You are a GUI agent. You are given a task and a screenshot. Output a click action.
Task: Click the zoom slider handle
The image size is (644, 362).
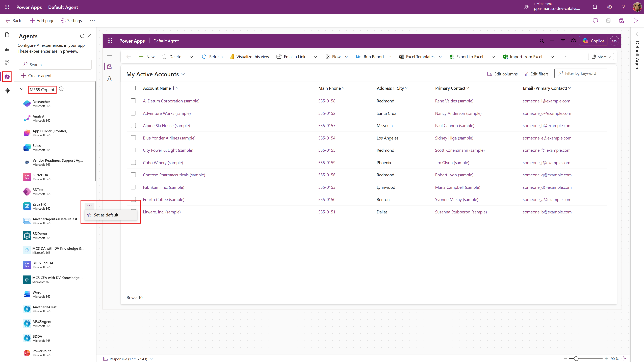click(576, 358)
